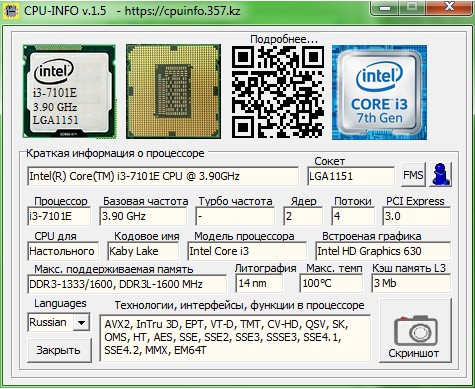
Task: Close the window with the red X
Action: point(450,7)
